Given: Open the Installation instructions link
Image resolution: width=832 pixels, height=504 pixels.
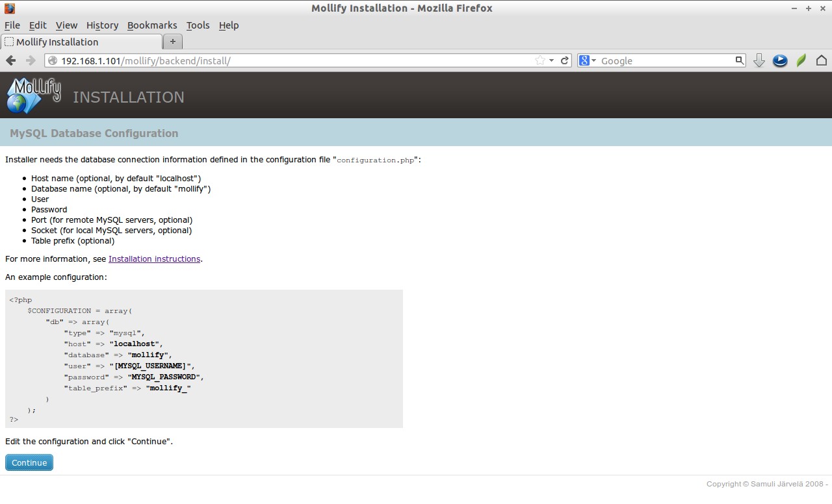Looking at the screenshot, I should 154,258.
